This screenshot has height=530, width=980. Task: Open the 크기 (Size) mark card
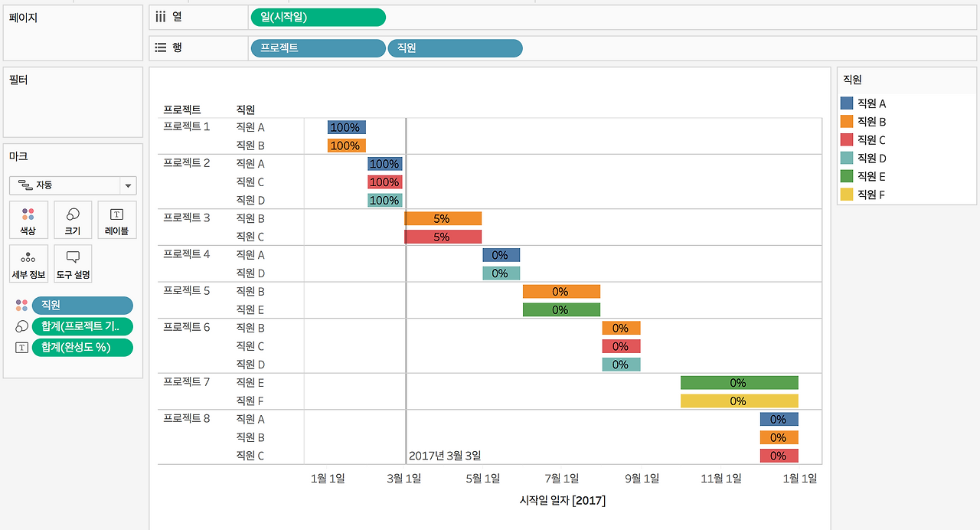(73, 220)
